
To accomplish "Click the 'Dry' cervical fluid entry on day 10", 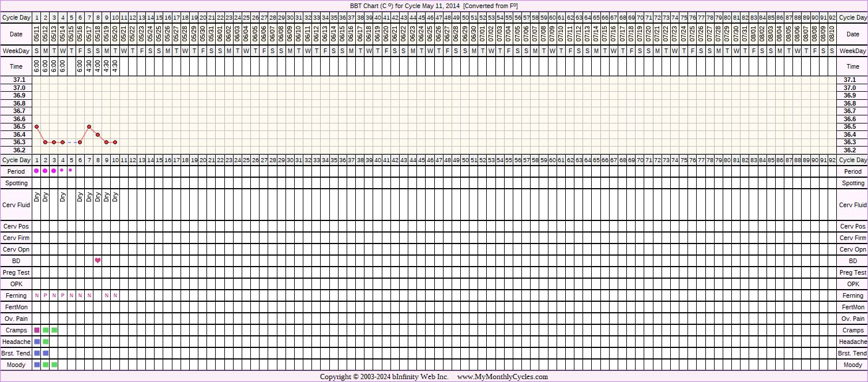I will [x=115, y=197].
